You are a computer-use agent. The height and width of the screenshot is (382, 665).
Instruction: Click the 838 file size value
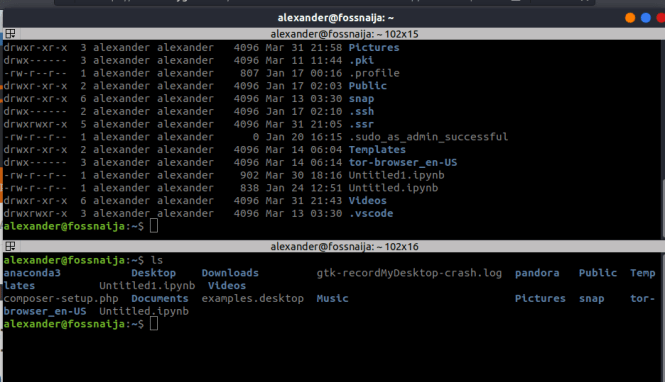[249, 188]
